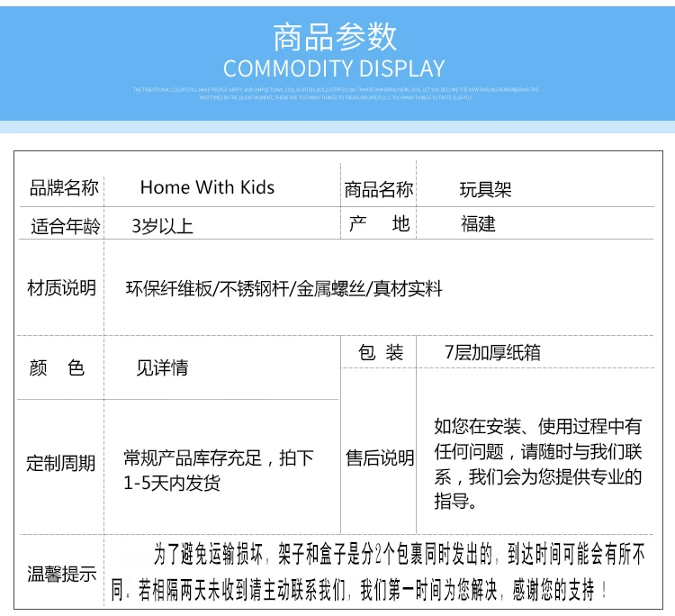Click the 见详情 color value
This screenshot has width=675, height=616.
click(162, 367)
